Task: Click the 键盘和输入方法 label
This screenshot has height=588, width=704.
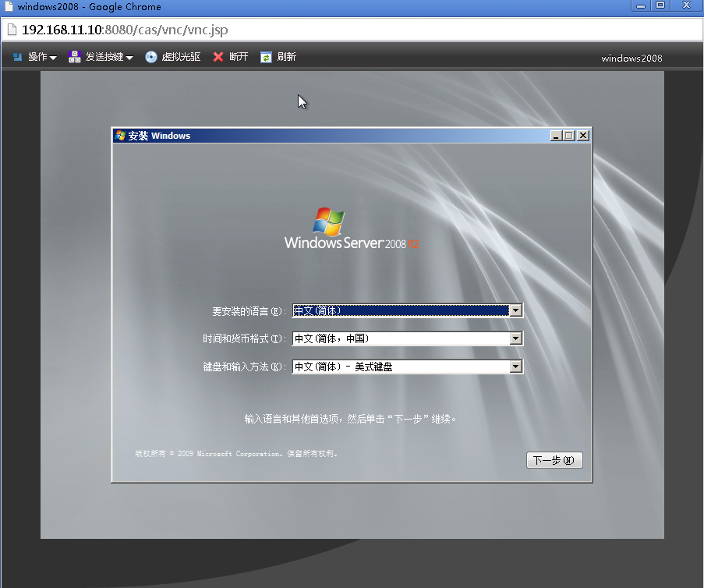Action: click(x=244, y=367)
